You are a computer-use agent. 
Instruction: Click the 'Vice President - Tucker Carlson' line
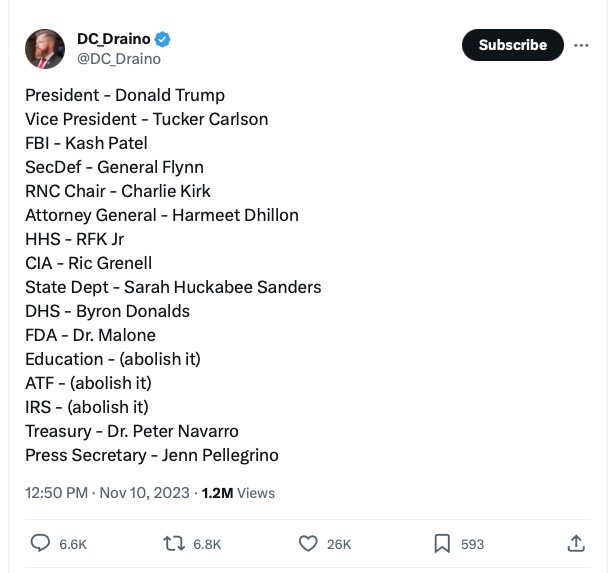pos(146,119)
